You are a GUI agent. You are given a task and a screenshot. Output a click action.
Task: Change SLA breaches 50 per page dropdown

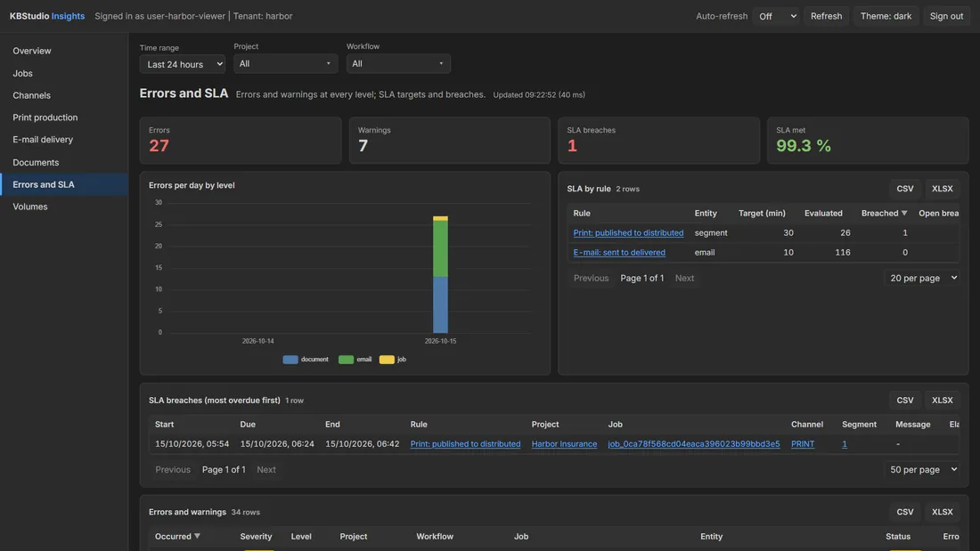[922, 470]
